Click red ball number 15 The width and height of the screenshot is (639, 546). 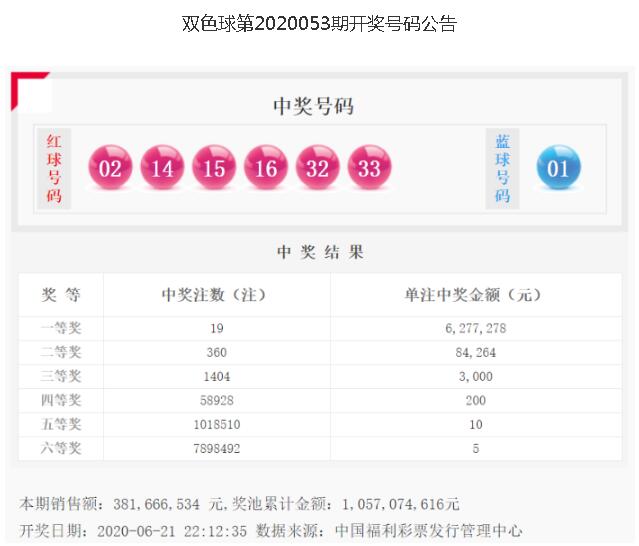pos(214,168)
